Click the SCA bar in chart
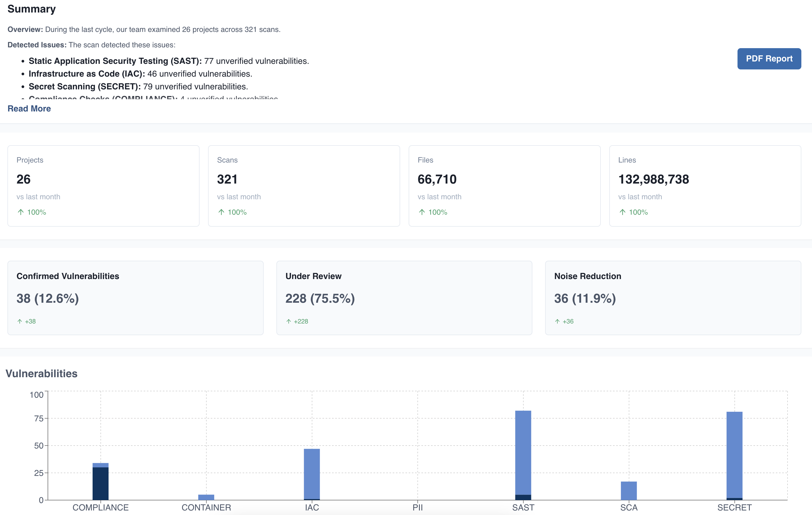This screenshot has width=812, height=515. (629, 491)
